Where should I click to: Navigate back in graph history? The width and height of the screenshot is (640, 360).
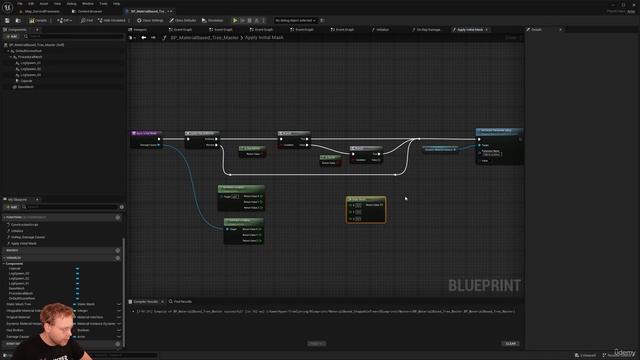point(144,38)
